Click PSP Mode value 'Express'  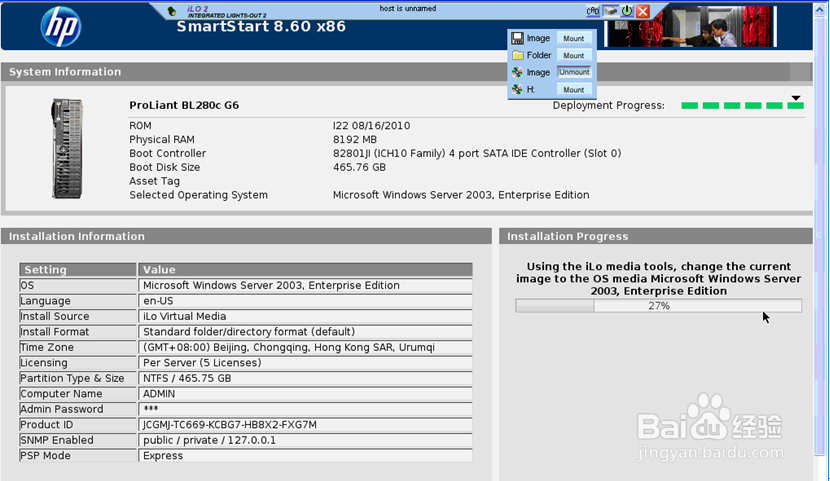coord(305,456)
